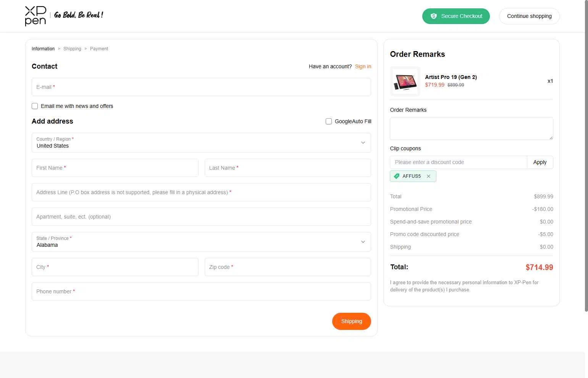Click the Secure Checkout shield icon
The height and width of the screenshot is (378, 588).
(433, 16)
